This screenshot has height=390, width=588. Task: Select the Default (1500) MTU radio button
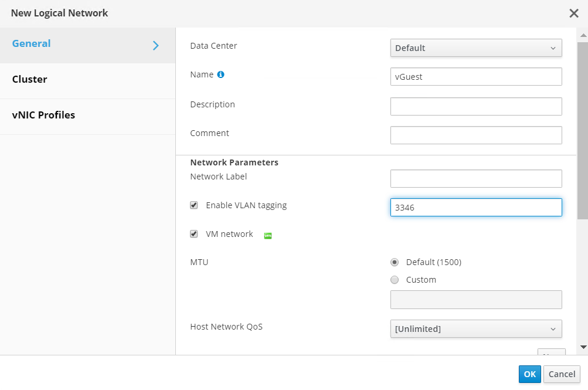395,262
